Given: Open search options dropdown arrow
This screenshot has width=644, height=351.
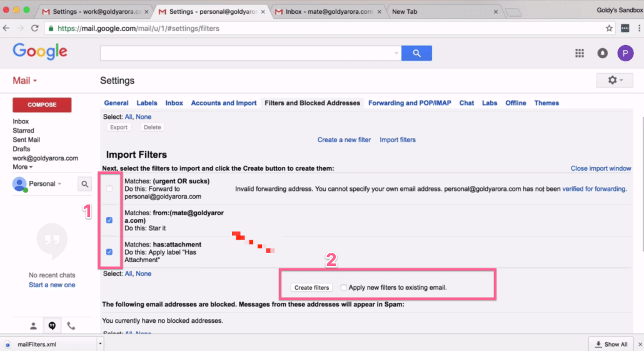Looking at the screenshot, I should (x=396, y=53).
